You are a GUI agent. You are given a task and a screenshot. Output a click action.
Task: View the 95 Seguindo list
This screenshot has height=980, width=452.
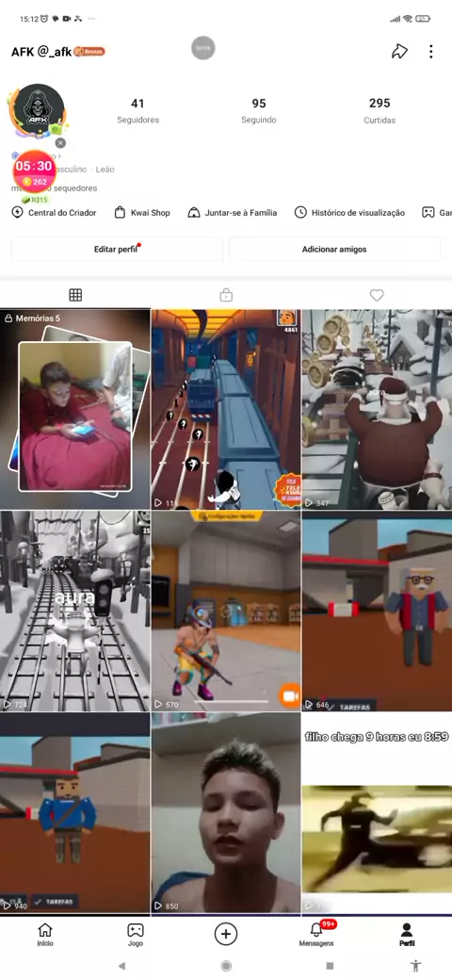[x=259, y=110]
